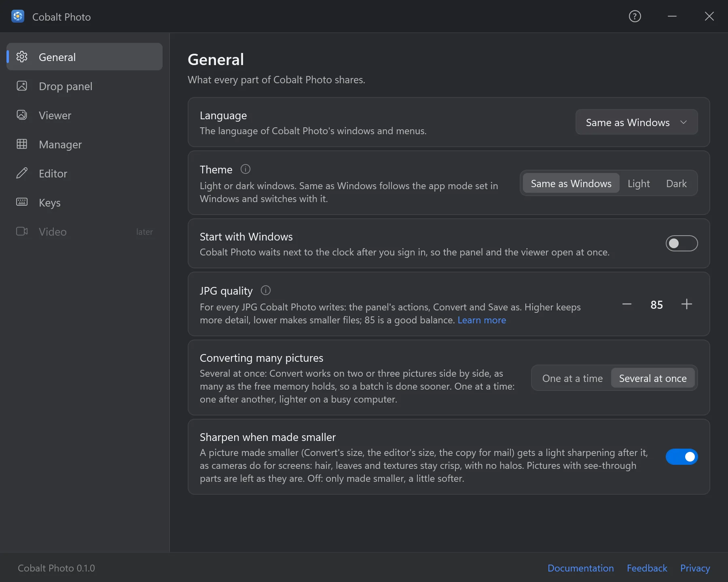Click the Viewer sidebar icon
The image size is (728, 582).
point(22,115)
